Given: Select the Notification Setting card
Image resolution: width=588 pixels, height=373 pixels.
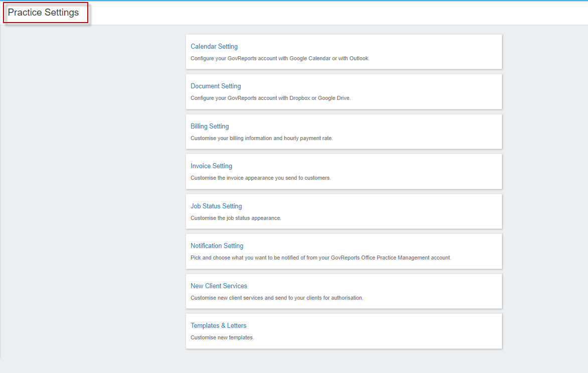Looking at the screenshot, I should (x=344, y=251).
